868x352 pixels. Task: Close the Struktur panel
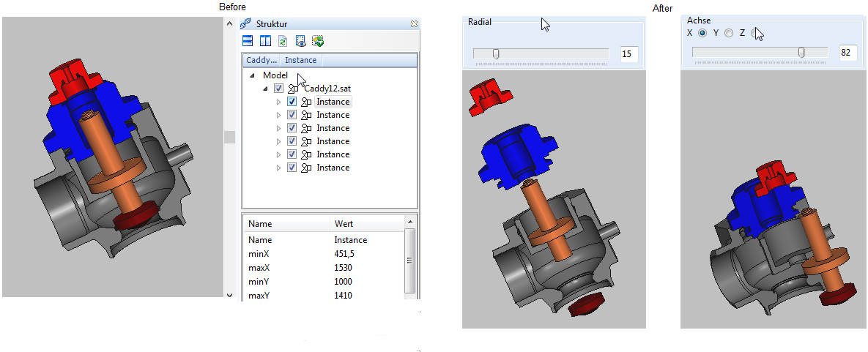[414, 24]
